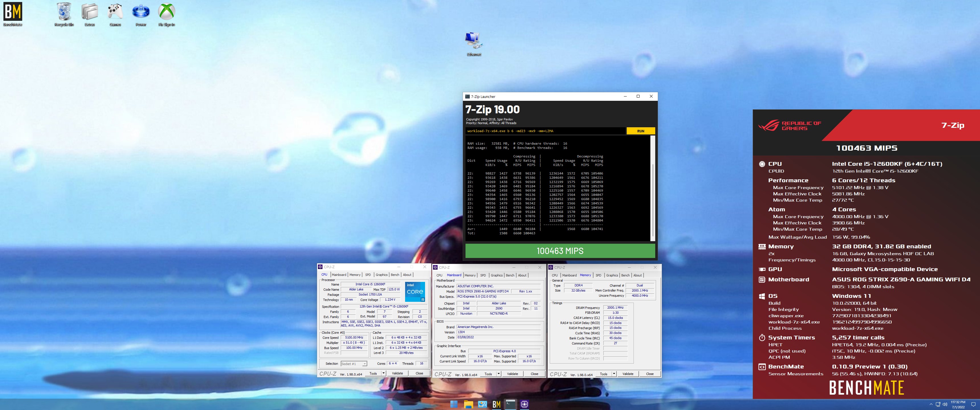Click RUN in the 7-Zip Launcher

point(641,131)
